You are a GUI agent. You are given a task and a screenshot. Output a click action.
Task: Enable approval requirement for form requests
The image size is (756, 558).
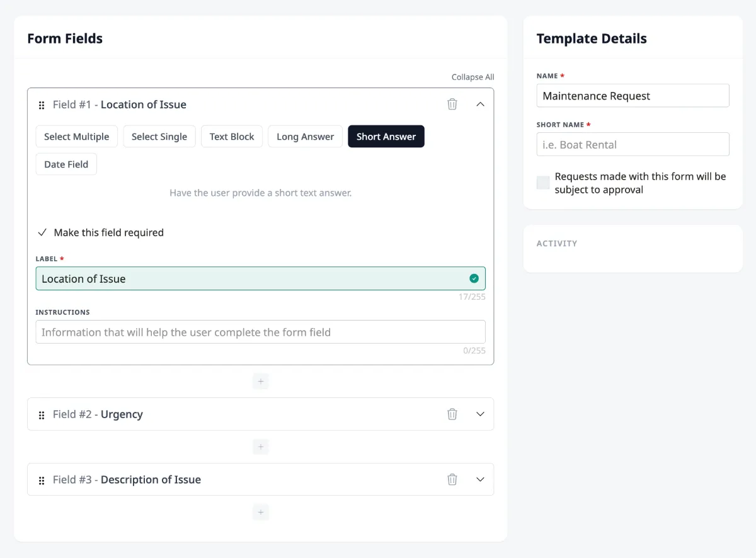pyautogui.click(x=542, y=182)
